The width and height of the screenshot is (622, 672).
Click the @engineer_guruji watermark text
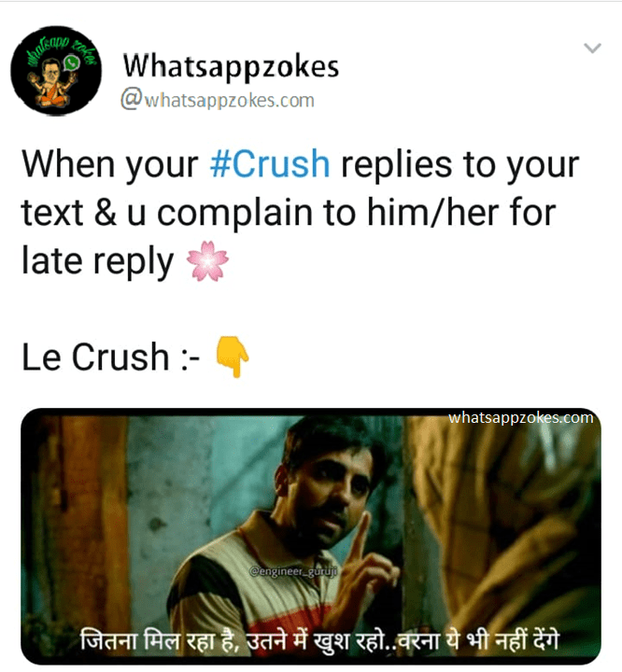click(293, 572)
